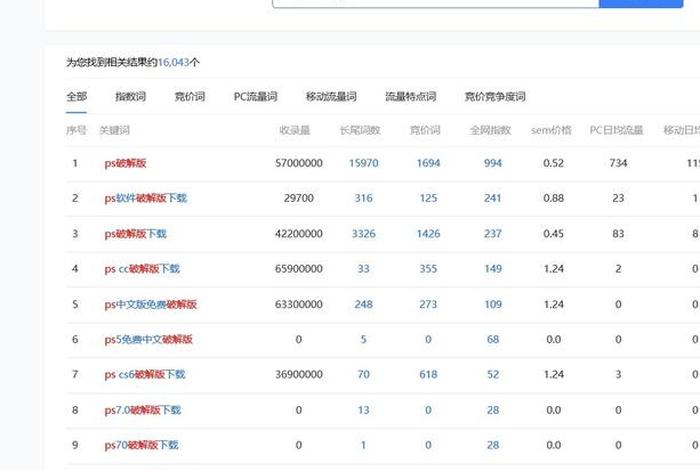
Task: Click bid word count 355
Action: 428,269
